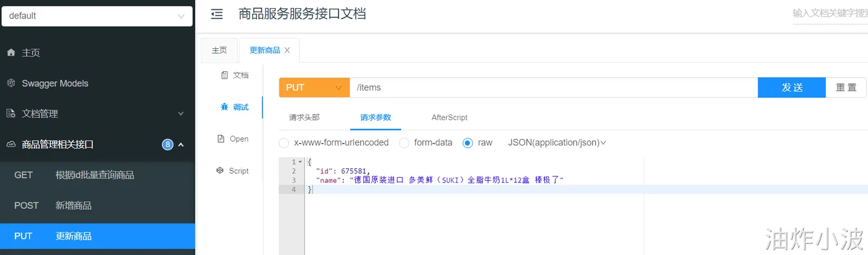Fold code at line 1 arrow
Image resolution: width=868 pixels, height=255 pixels.
pyautogui.click(x=301, y=162)
